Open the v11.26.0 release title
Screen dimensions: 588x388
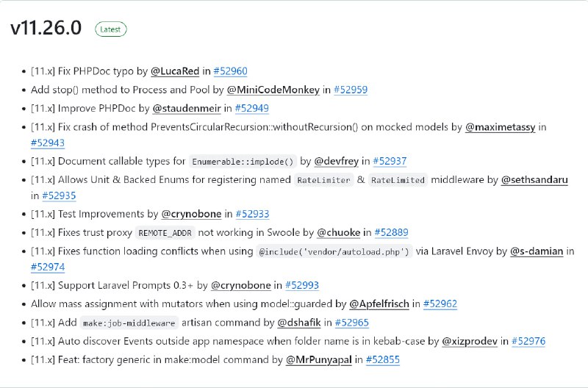point(46,28)
